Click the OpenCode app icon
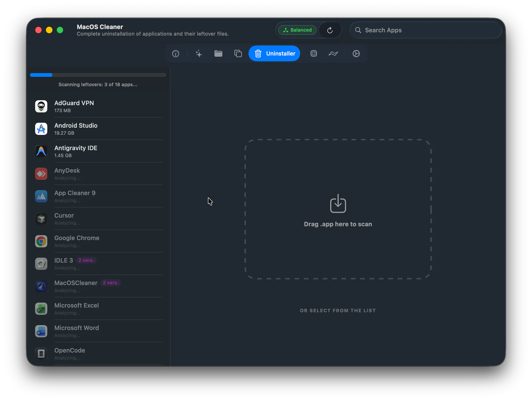The width and height of the screenshot is (532, 401). click(41, 354)
